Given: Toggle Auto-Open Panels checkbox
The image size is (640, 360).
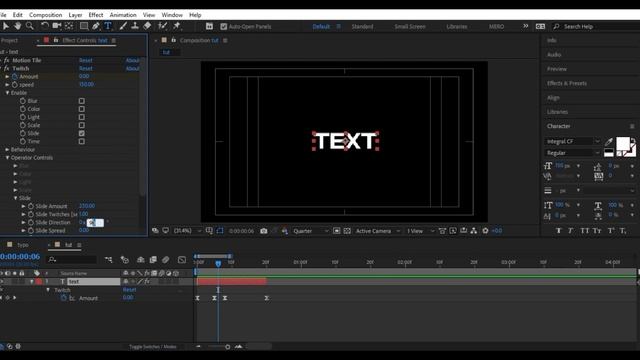Looking at the screenshot, I should point(223,27).
